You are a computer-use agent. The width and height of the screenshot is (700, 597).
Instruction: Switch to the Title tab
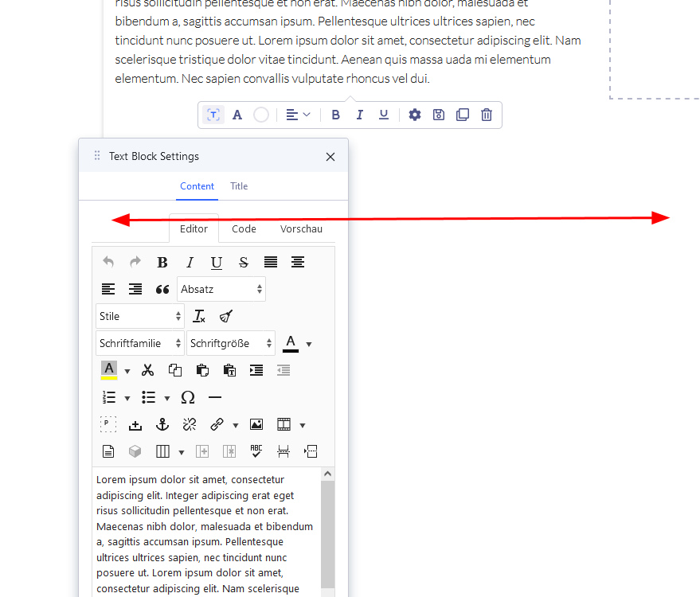pos(239,186)
